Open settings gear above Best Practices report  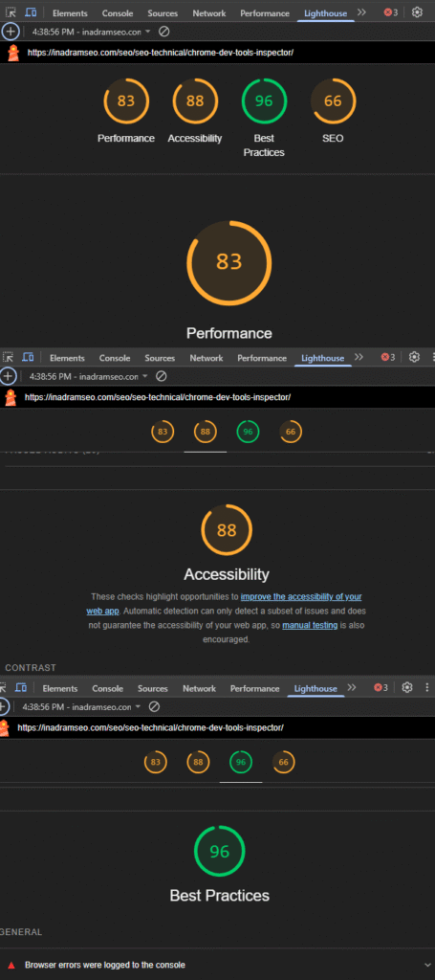(x=407, y=687)
